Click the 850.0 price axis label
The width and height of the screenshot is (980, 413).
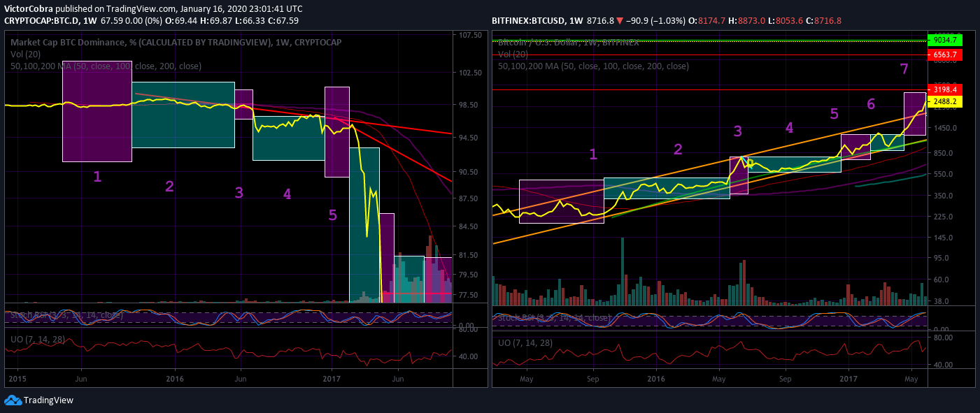(944, 153)
